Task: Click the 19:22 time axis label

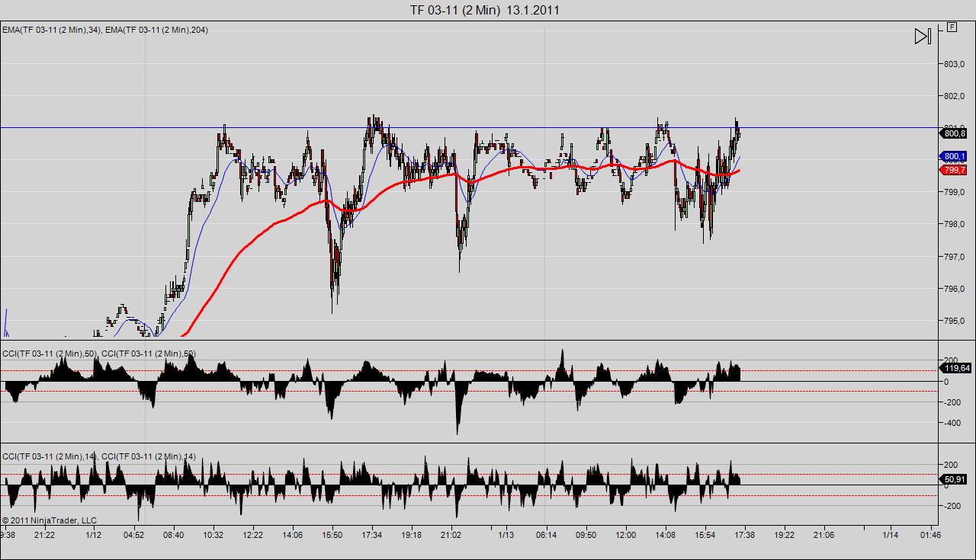Action: [784, 535]
